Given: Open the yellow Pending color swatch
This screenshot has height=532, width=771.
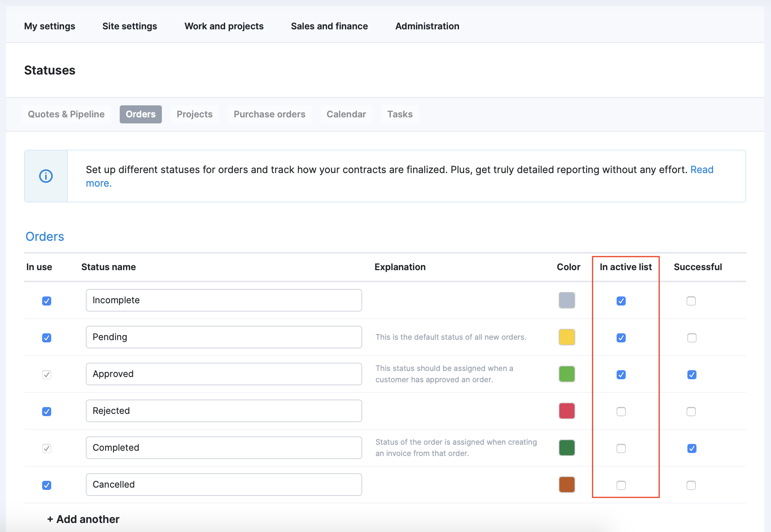Looking at the screenshot, I should pos(567,337).
